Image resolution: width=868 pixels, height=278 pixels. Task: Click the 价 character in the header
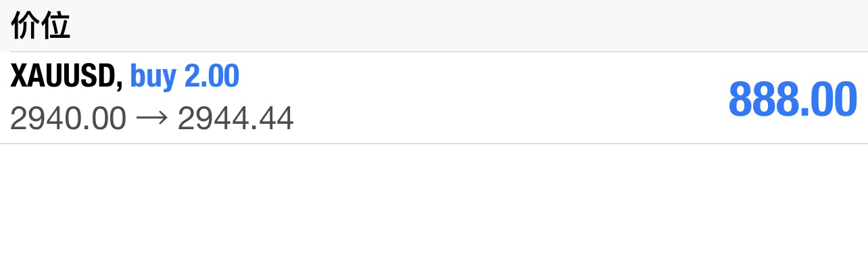click(x=25, y=27)
